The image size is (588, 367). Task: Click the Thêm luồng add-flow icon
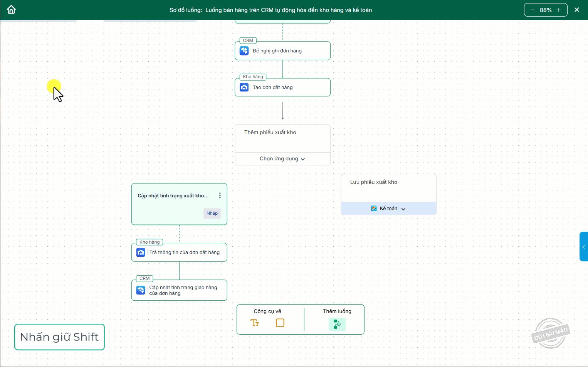pos(337,324)
